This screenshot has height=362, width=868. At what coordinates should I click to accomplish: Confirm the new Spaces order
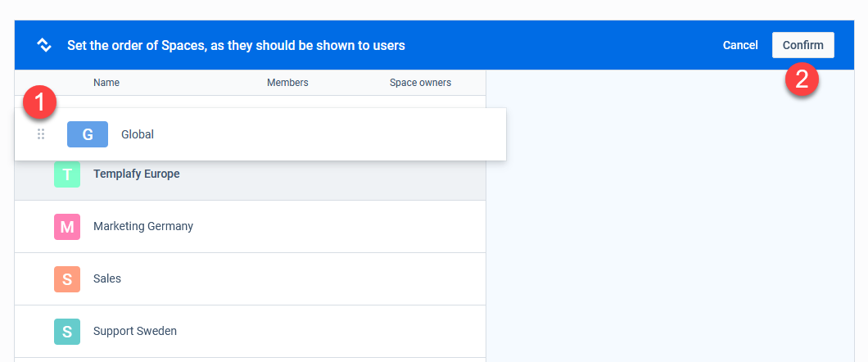pyautogui.click(x=802, y=45)
